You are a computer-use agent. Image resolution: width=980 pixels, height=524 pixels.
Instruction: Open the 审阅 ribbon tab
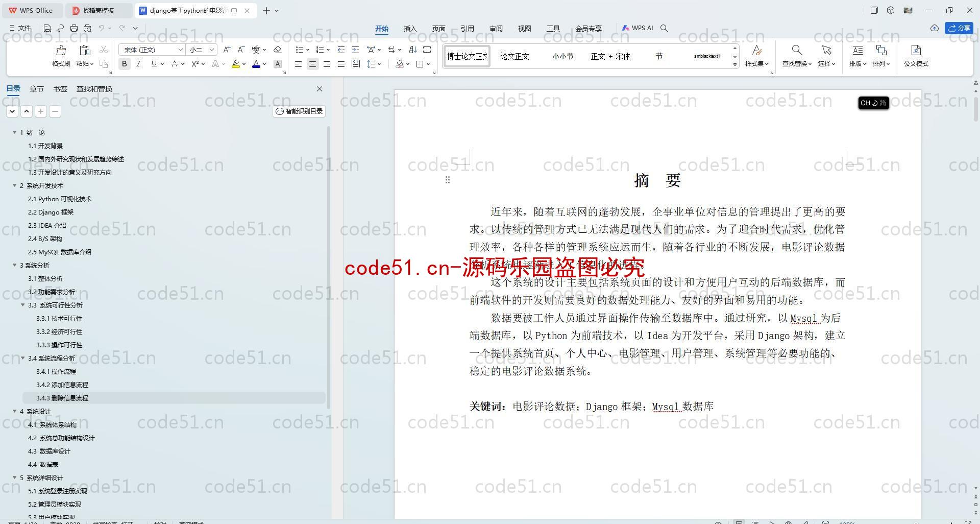[x=496, y=29]
